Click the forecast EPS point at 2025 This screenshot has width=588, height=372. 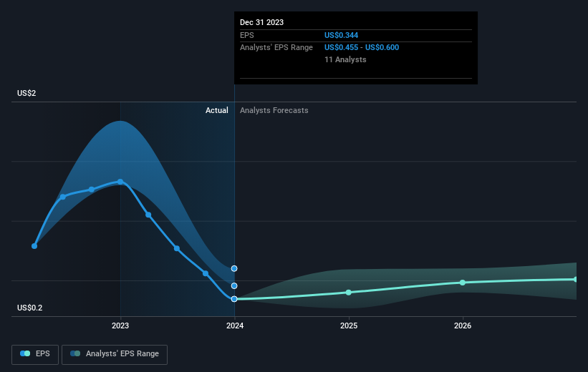pyautogui.click(x=349, y=292)
